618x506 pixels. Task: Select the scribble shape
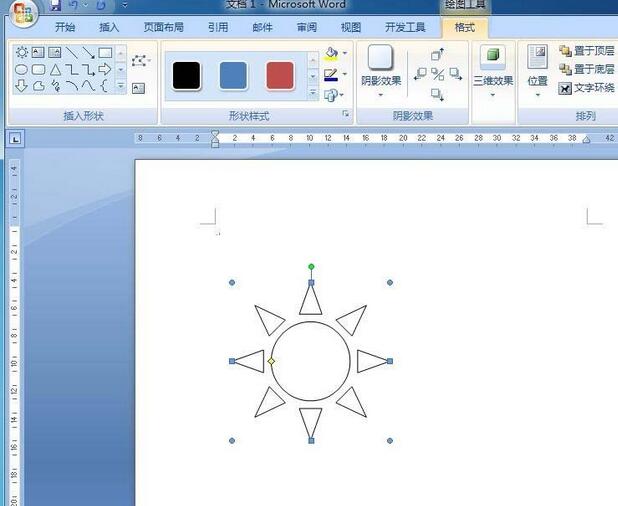point(56,86)
